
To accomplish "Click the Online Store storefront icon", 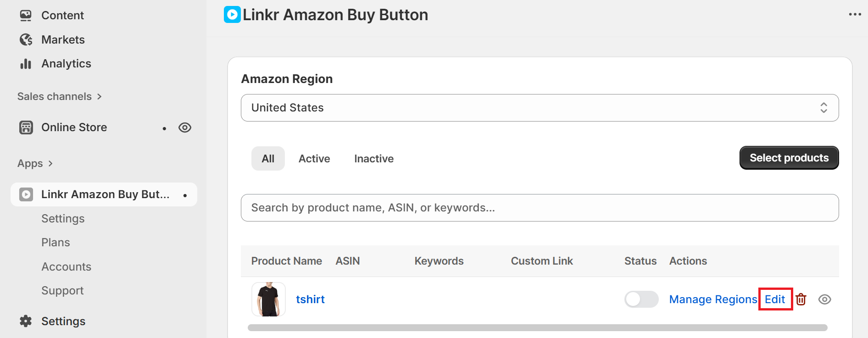I will [26, 127].
